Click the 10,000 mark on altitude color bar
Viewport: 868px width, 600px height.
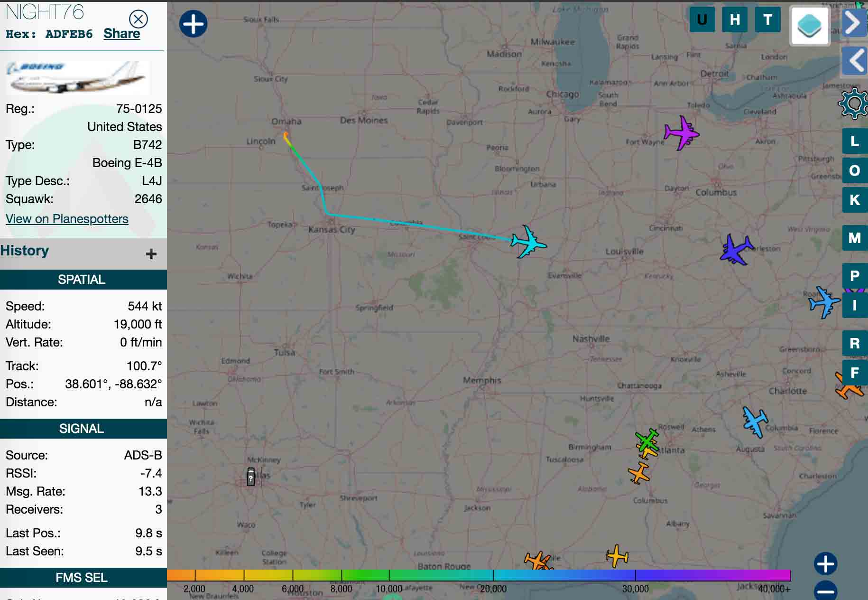tap(389, 589)
